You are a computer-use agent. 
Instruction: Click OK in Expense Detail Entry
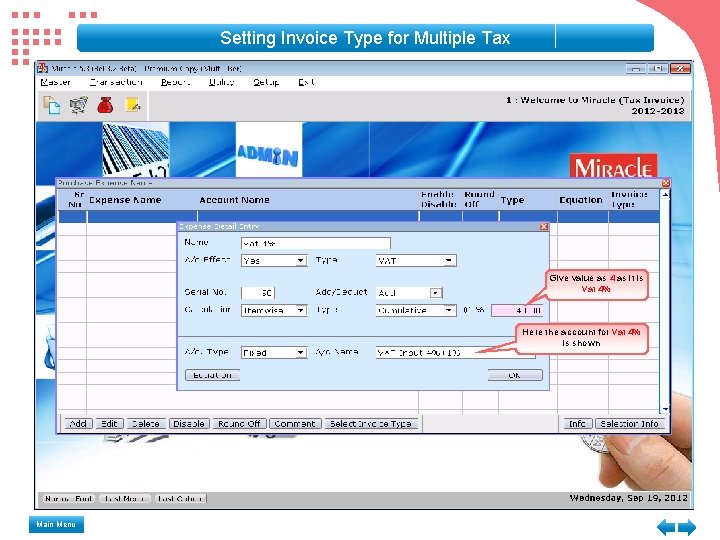point(515,375)
